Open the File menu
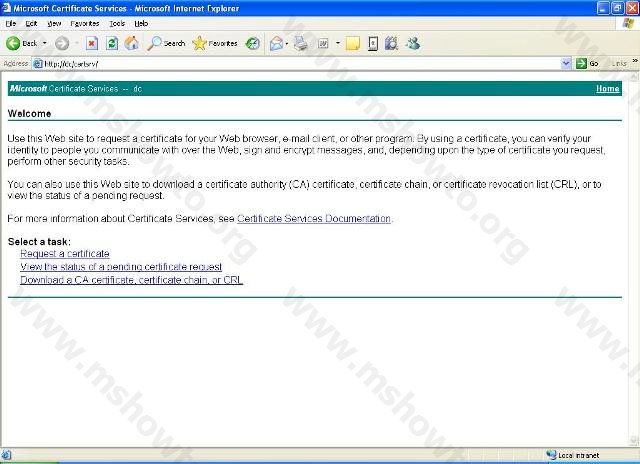This screenshot has width=640, height=464. click(x=11, y=24)
